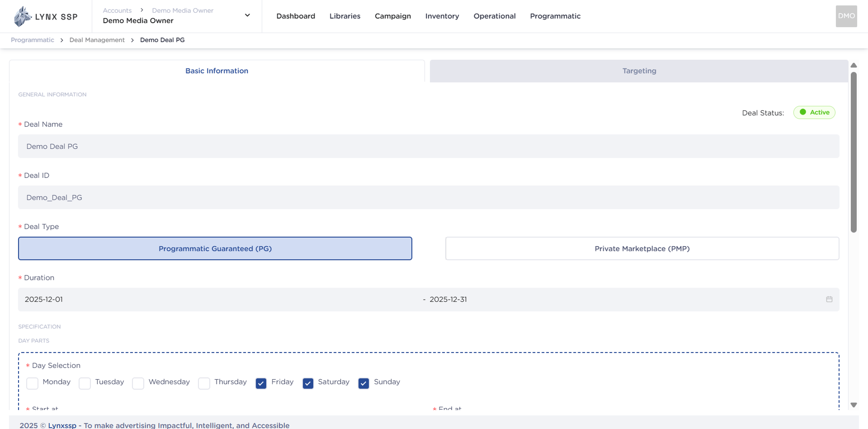Click the Lynx SSP logo
The width and height of the screenshot is (868, 429).
pyautogui.click(x=46, y=16)
